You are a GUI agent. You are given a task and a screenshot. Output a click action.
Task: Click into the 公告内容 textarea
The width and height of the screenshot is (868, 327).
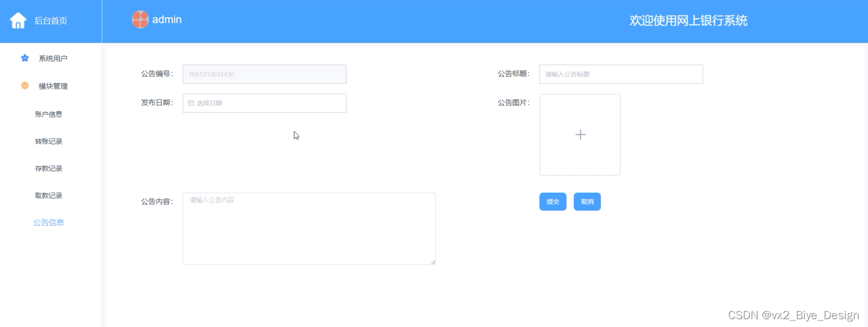click(309, 229)
